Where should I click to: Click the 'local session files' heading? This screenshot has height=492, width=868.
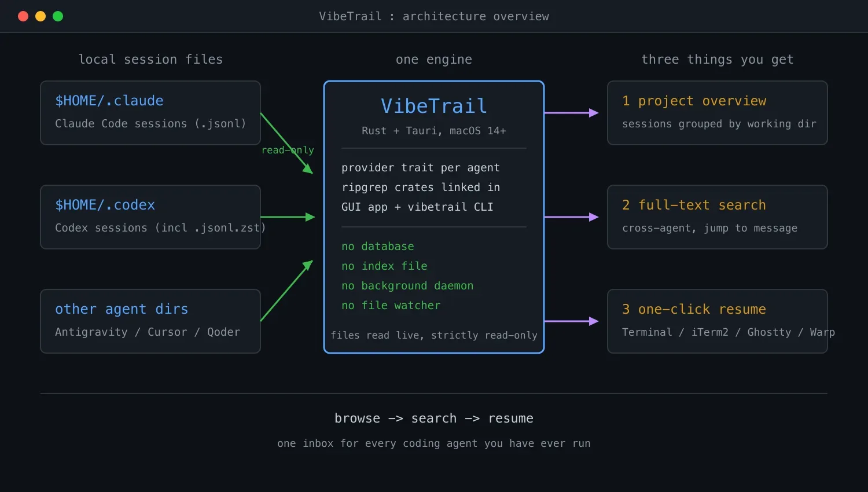coord(150,59)
